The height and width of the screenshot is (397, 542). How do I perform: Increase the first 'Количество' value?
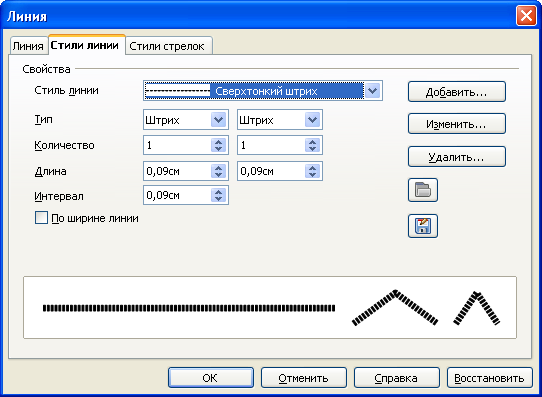tap(218, 141)
